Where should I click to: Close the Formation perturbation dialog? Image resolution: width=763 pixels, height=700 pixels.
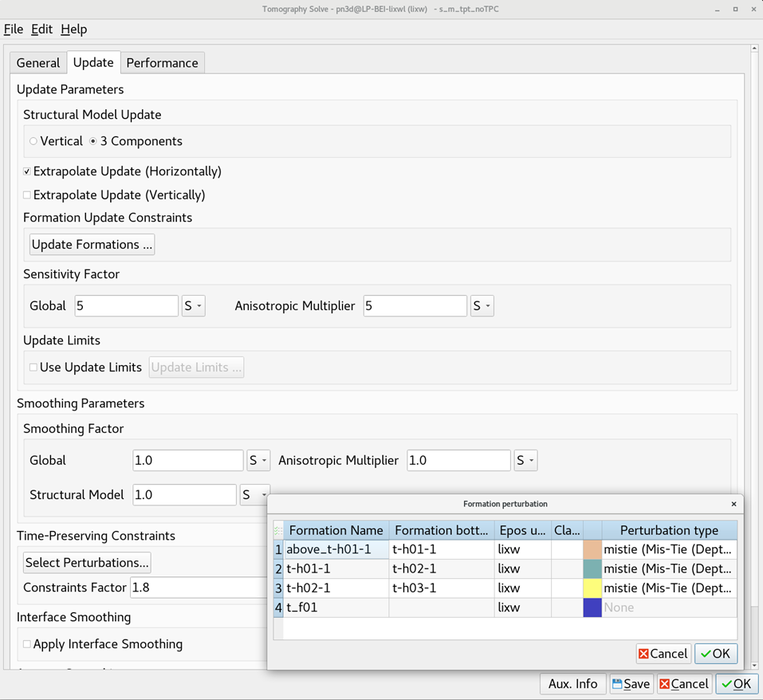tap(734, 504)
